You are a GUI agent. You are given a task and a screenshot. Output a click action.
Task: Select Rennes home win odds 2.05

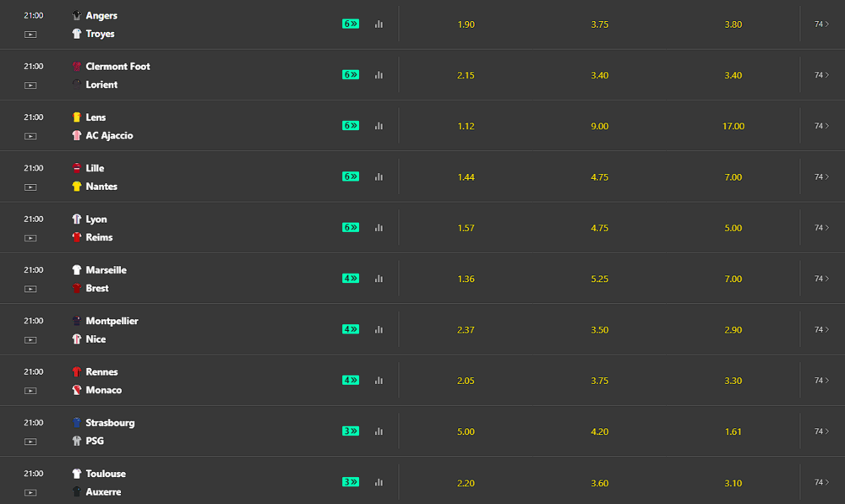(466, 381)
